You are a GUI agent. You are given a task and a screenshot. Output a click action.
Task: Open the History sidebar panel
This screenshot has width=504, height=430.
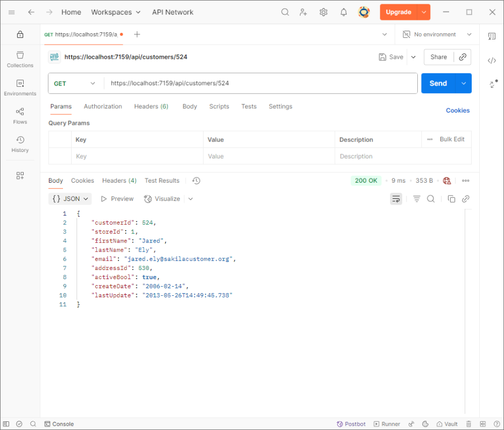pos(20,144)
